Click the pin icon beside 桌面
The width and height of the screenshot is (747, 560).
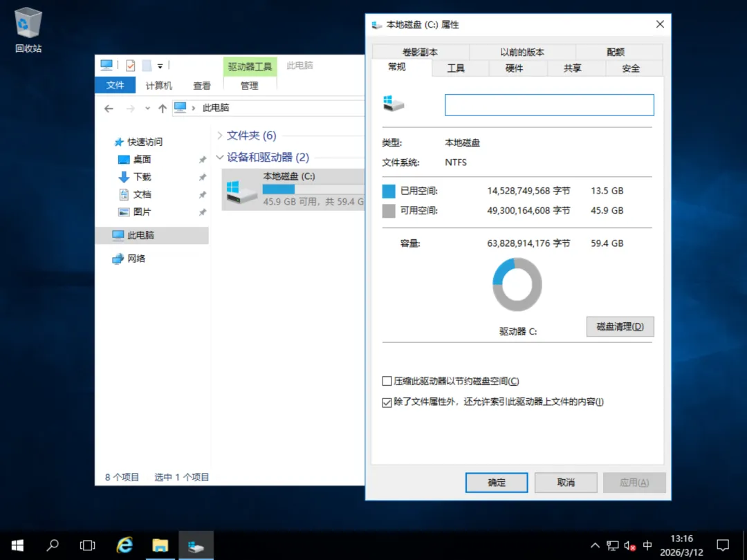coord(203,160)
